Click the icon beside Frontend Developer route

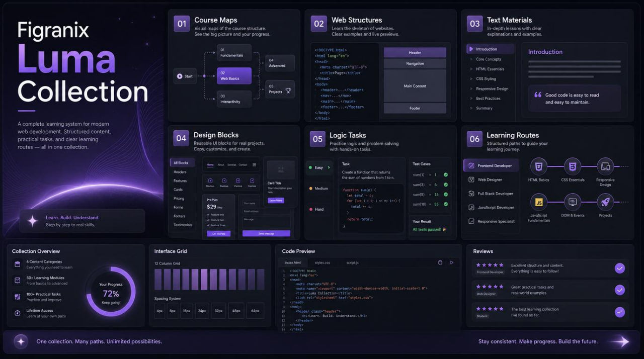point(471,165)
